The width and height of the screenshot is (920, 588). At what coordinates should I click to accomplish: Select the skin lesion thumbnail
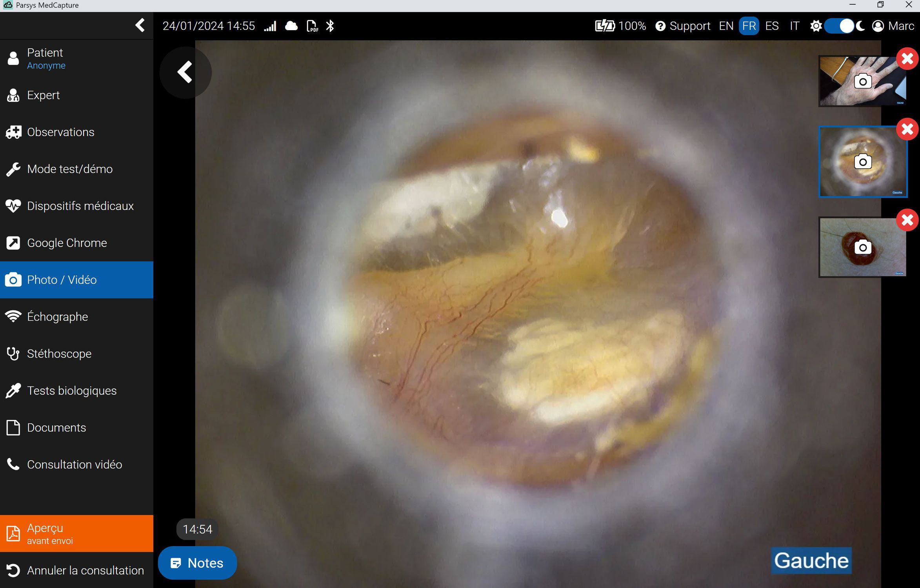click(862, 247)
